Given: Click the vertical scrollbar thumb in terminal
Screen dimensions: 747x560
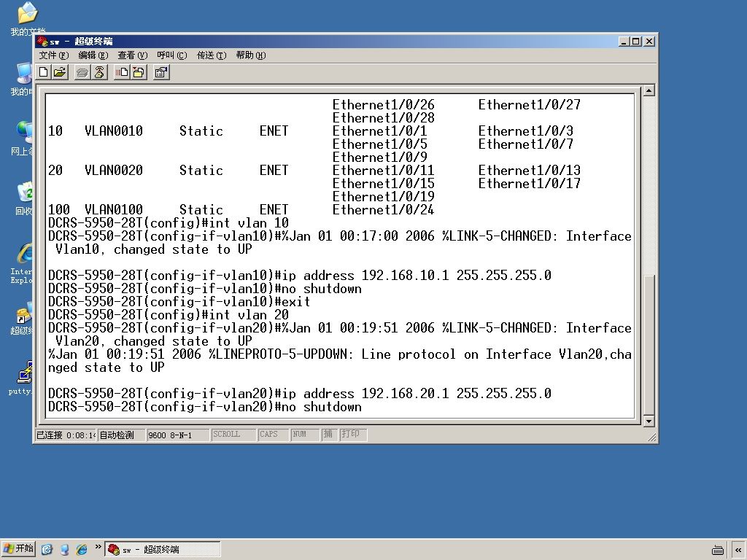Looking at the screenshot, I should (649, 345).
